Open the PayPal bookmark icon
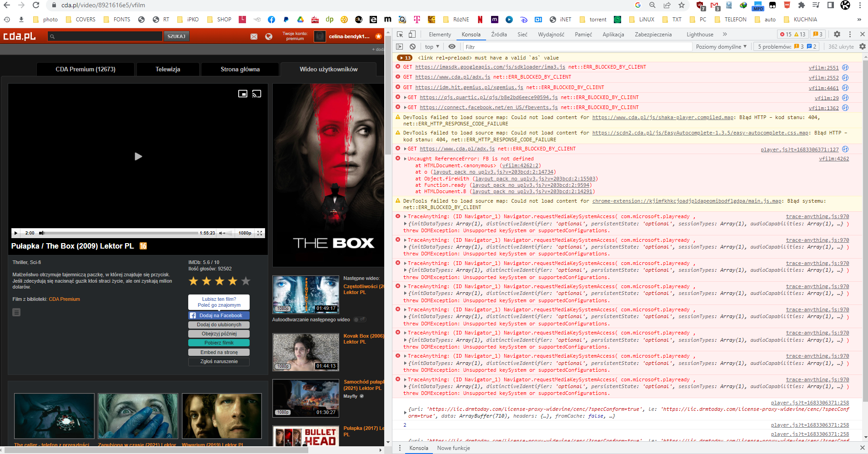Viewport: 868px width, 454px height. tap(286, 20)
